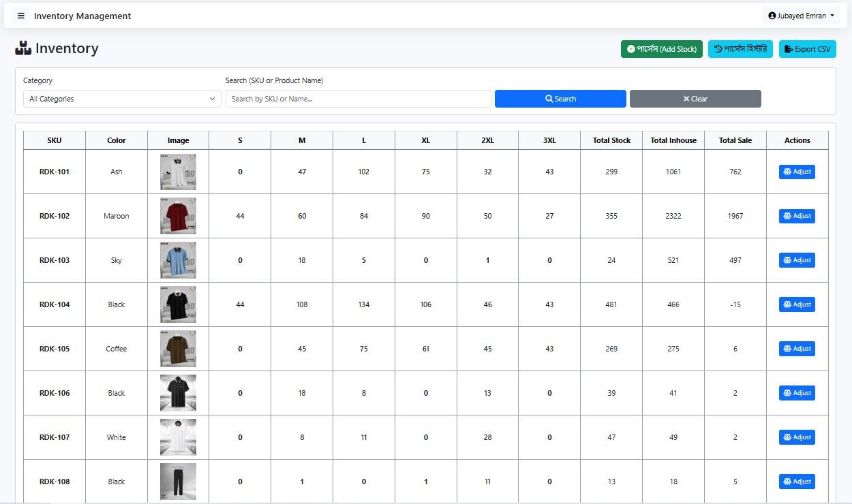Click the 2322 Total Inhouse value
Image resolution: width=852 pixels, height=504 pixels.
point(673,216)
